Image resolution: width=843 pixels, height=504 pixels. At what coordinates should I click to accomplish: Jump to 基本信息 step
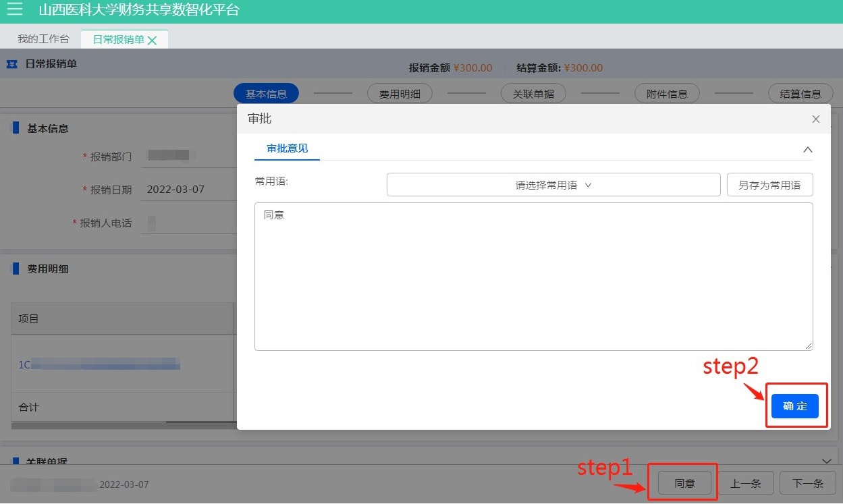point(266,94)
